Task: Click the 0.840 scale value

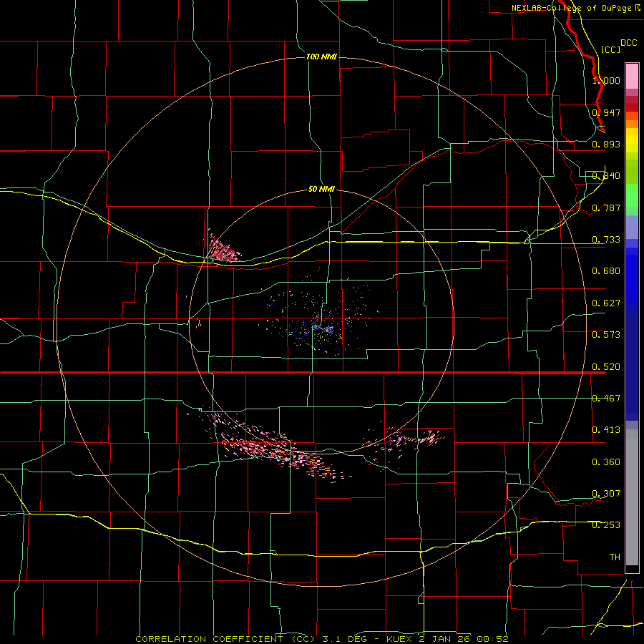Action: point(606,176)
